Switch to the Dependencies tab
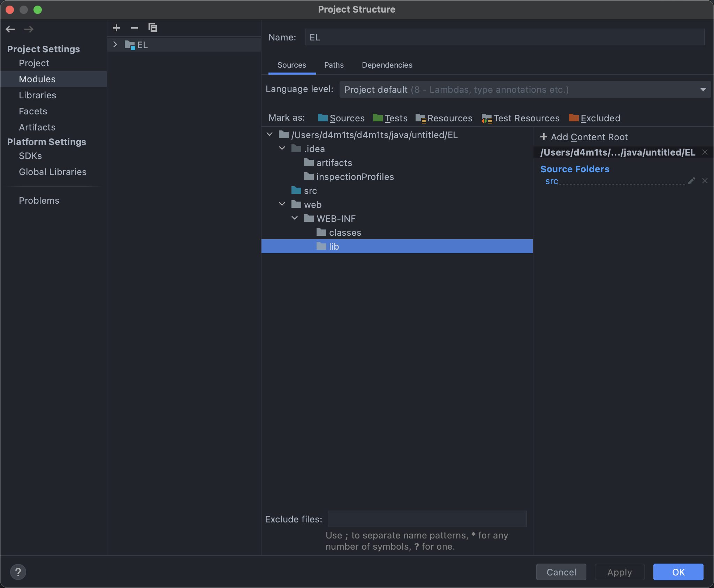714x588 pixels. [x=387, y=65]
